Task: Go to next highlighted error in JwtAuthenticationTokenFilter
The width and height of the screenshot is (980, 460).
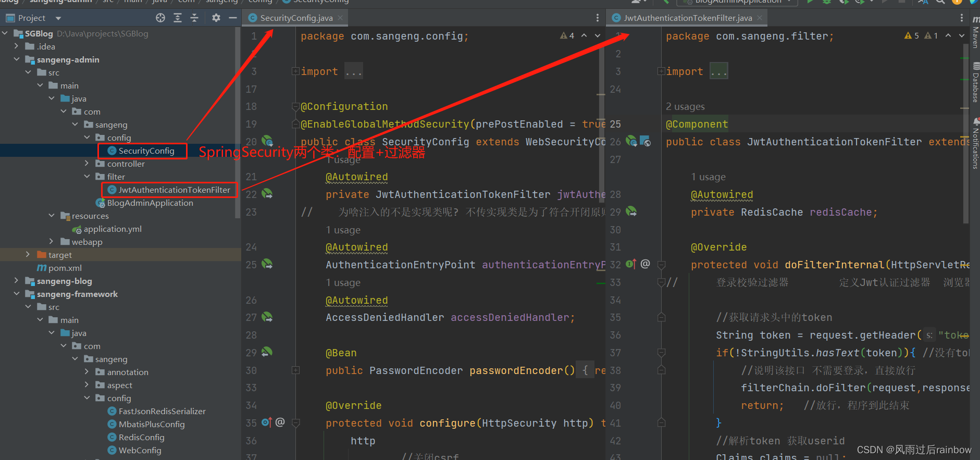Action: tap(962, 35)
